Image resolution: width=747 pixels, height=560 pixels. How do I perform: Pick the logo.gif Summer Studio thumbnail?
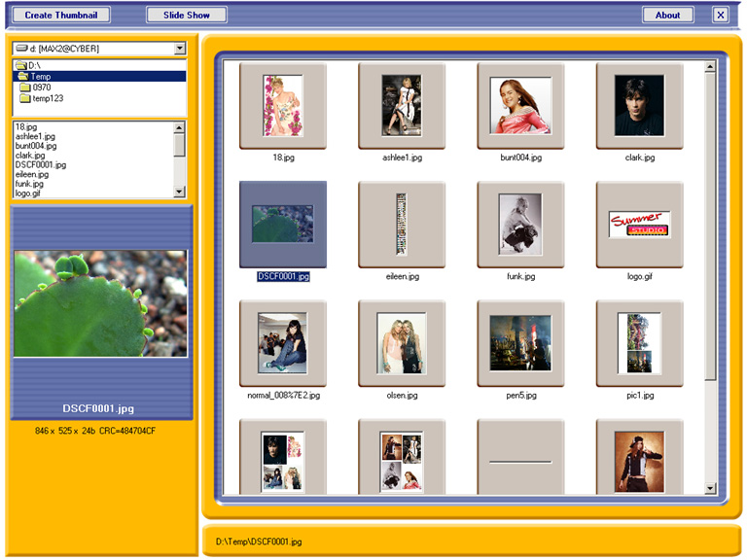639,225
